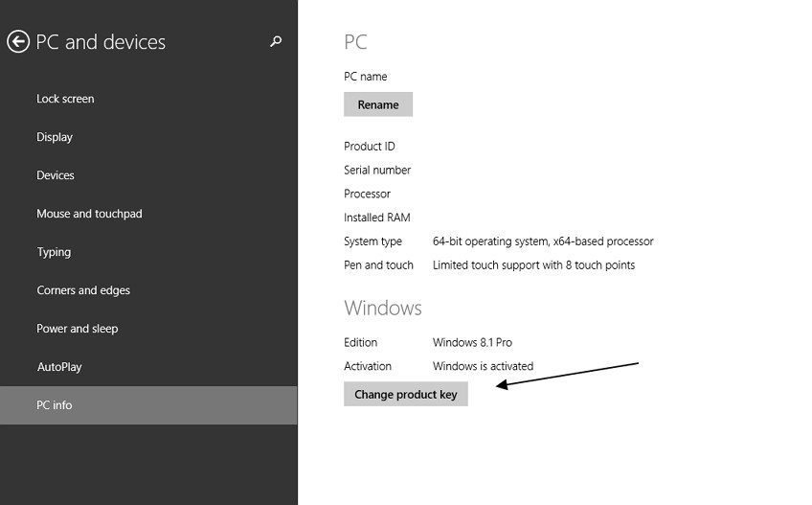812x505 pixels.
Task: Click the Pen and touch value text
Action: coord(533,265)
